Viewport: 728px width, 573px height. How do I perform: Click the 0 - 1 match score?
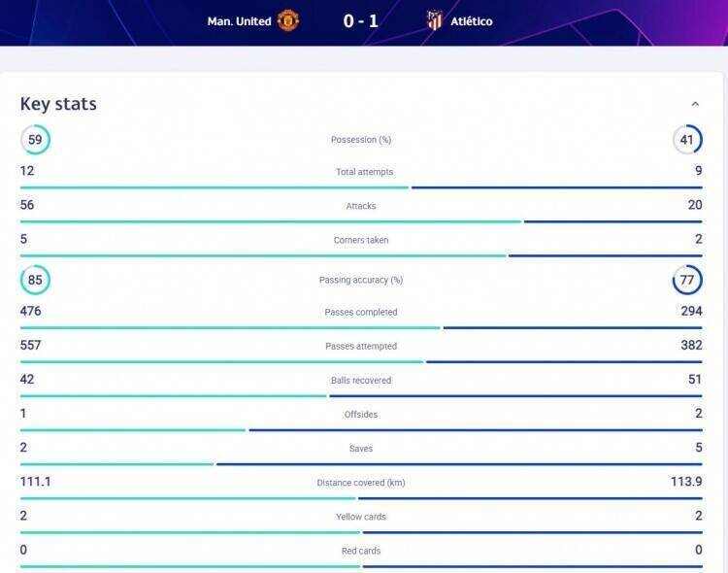(361, 21)
